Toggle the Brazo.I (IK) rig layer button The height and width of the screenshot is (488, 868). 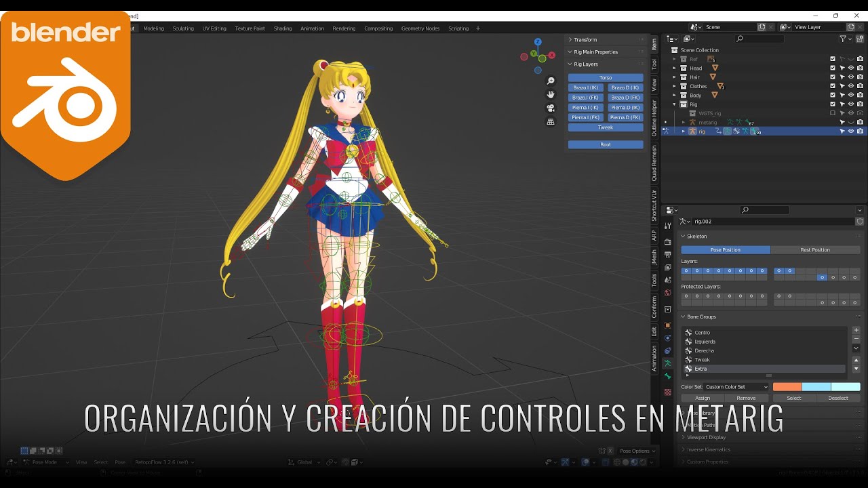[585, 87]
